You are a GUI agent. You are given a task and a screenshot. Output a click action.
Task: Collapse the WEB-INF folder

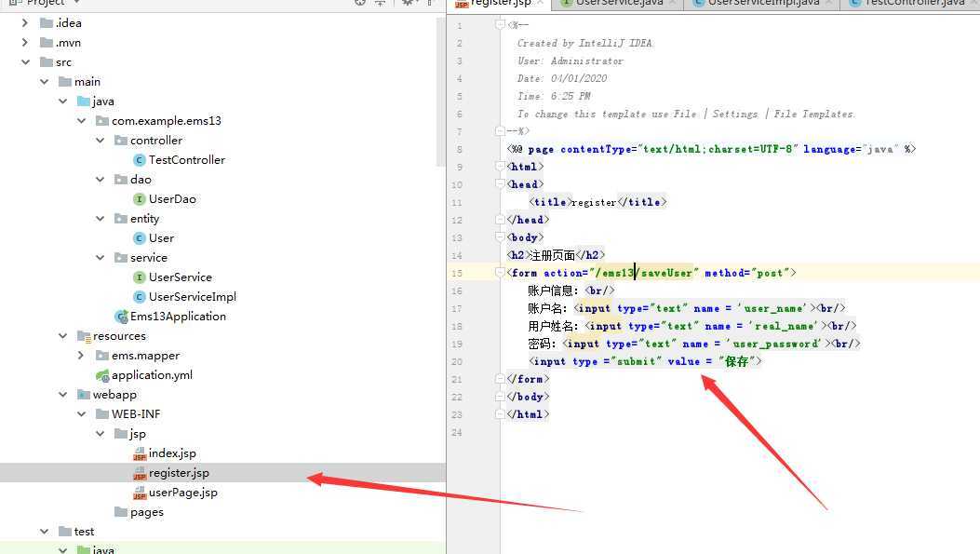click(x=82, y=414)
